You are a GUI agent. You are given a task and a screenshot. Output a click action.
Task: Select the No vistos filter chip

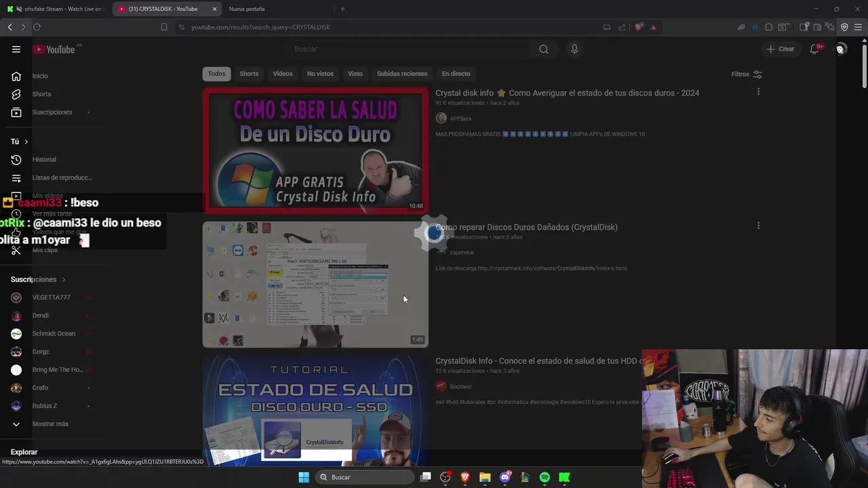click(x=320, y=74)
